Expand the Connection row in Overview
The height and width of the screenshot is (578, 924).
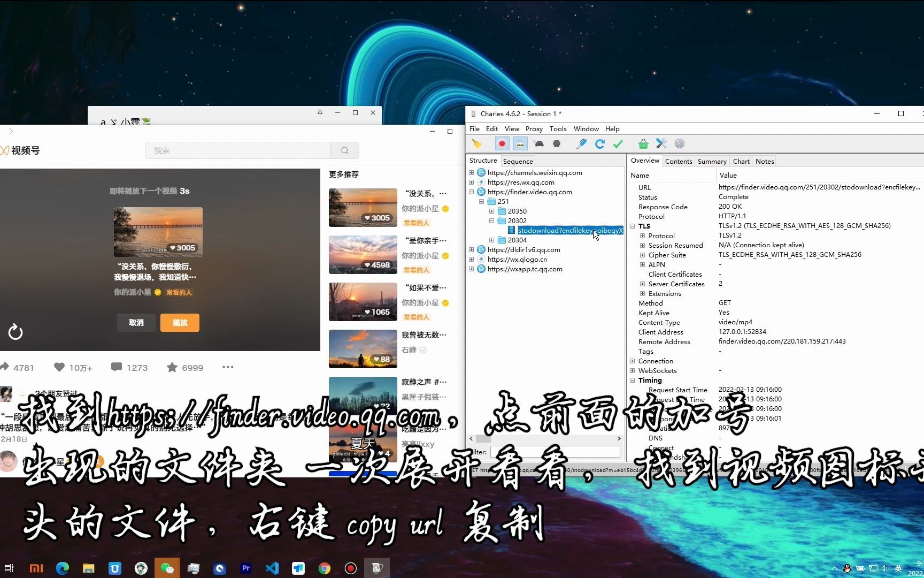pyautogui.click(x=633, y=361)
